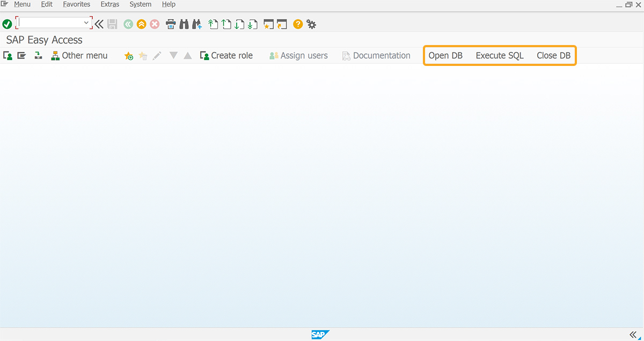
Task: Click the green Enter checkmark icon
Action: click(7, 24)
